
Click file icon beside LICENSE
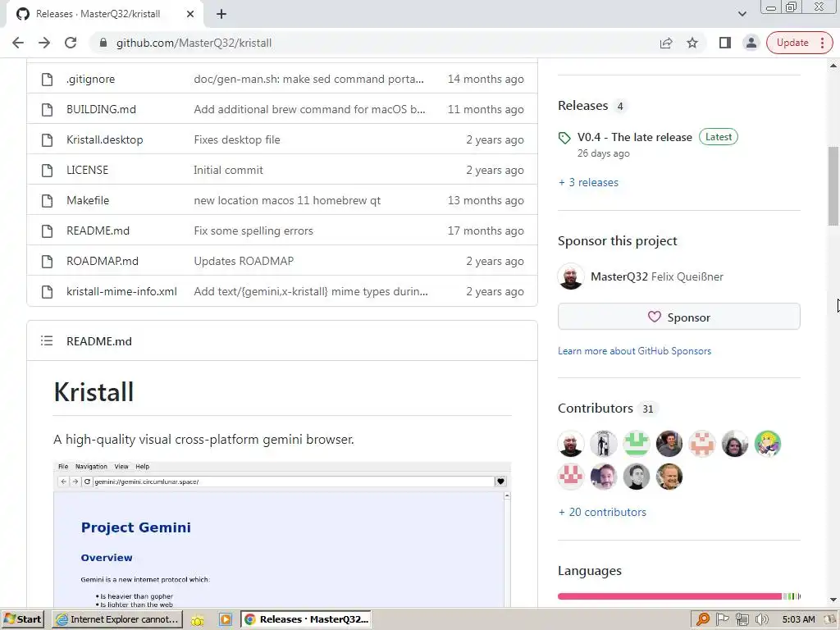[x=47, y=171]
